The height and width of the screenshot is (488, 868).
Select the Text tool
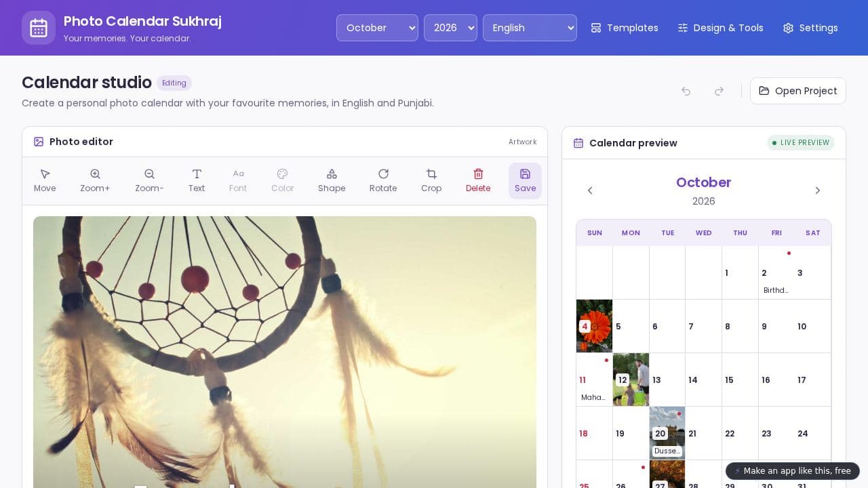click(x=197, y=181)
